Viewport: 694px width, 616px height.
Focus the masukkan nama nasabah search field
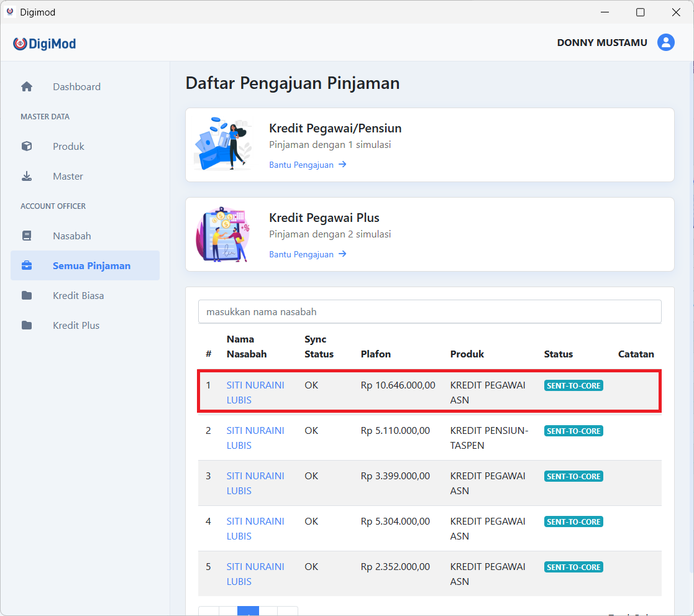coord(429,311)
